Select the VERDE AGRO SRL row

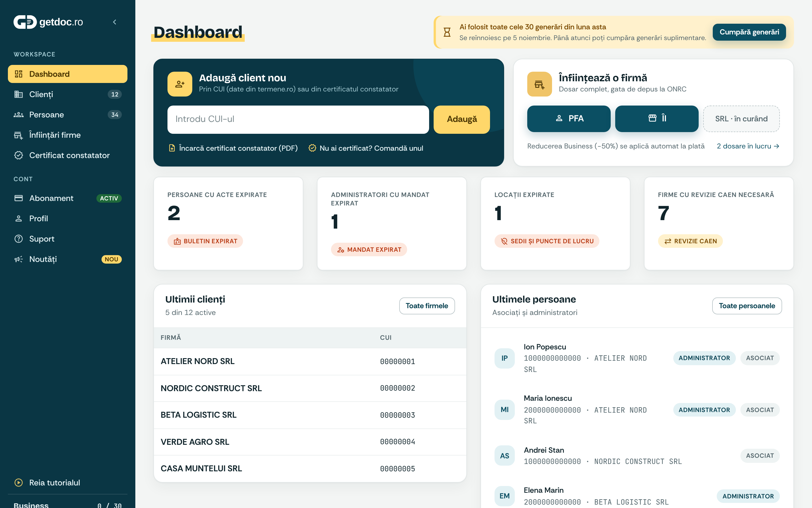pos(310,442)
